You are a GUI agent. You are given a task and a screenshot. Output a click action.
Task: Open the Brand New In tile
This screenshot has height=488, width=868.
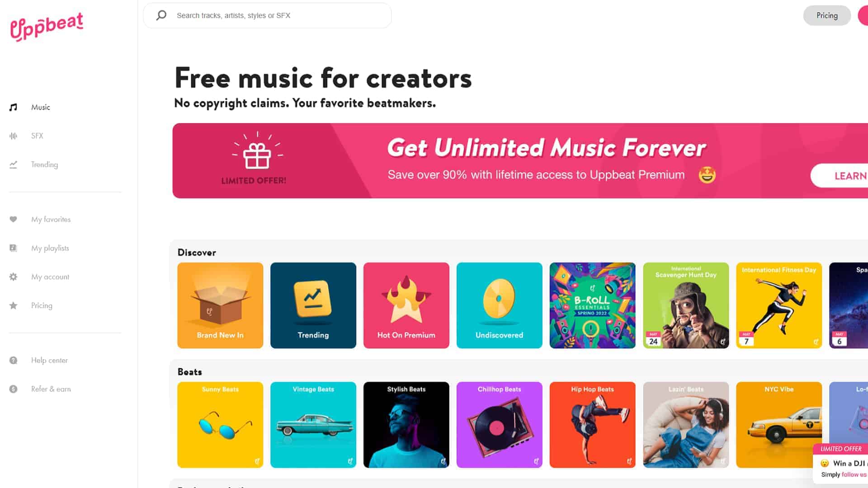point(220,305)
